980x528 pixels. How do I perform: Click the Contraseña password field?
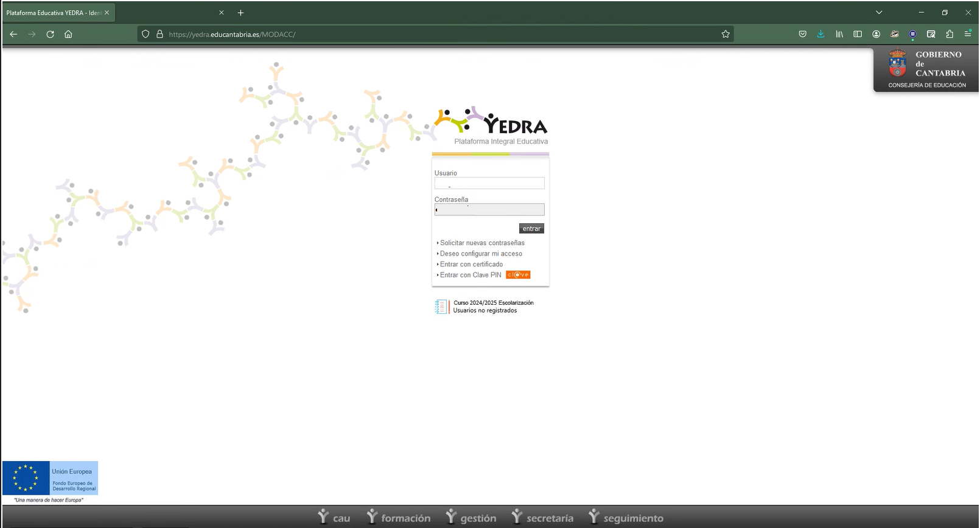coord(489,210)
